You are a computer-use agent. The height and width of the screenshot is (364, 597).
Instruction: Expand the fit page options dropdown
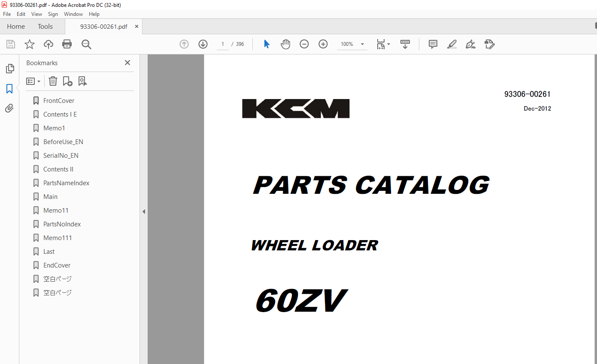tap(388, 44)
